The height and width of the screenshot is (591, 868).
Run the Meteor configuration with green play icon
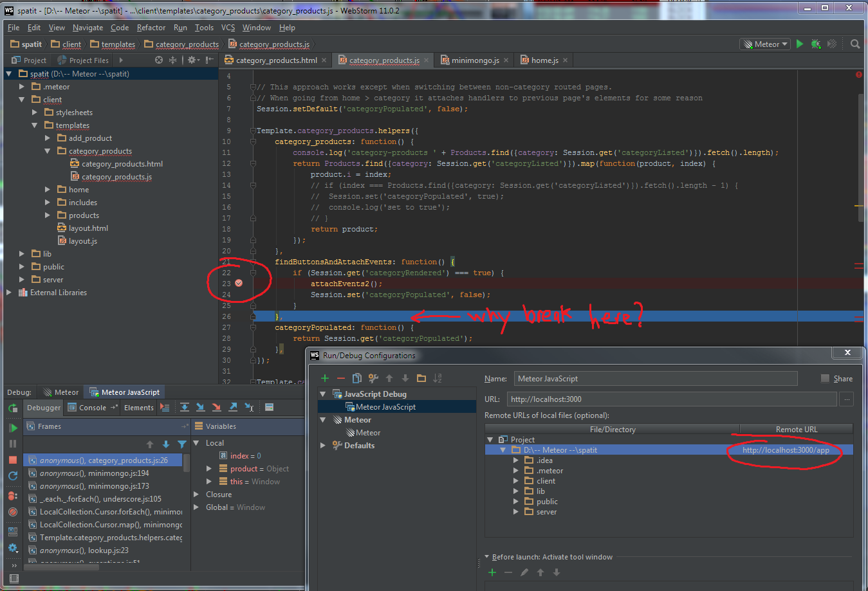[800, 44]
